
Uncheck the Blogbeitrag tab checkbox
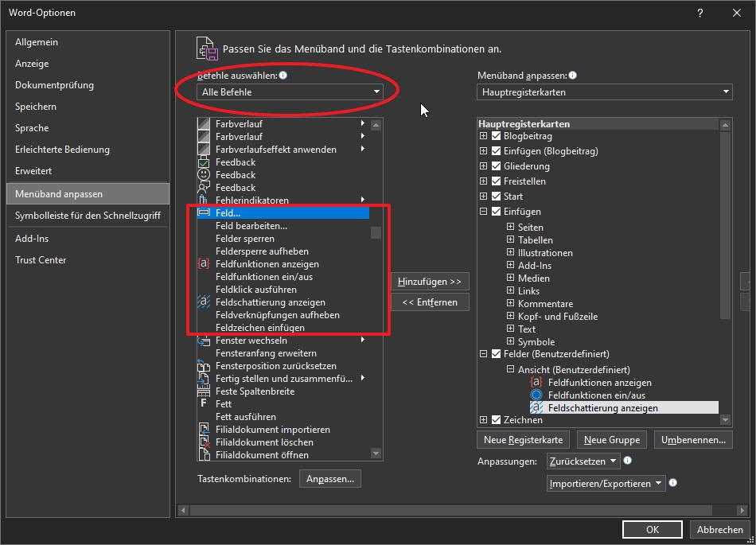coord(496,136)
